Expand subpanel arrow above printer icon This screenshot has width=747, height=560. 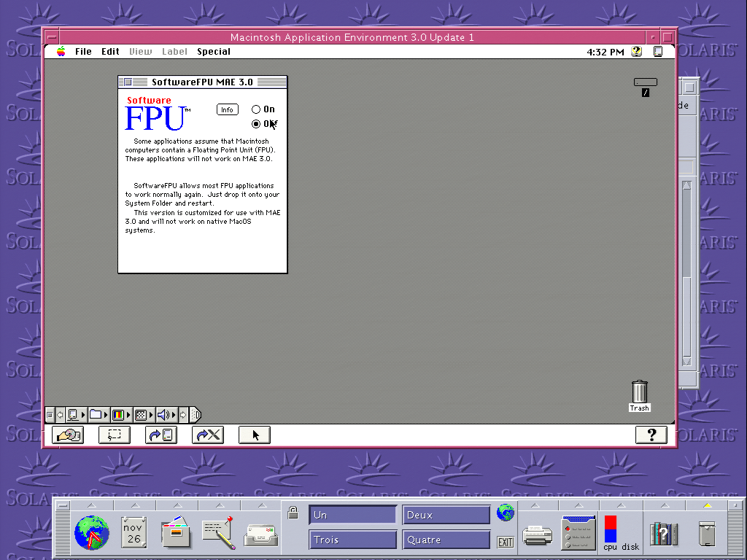(x=535, y=505)
